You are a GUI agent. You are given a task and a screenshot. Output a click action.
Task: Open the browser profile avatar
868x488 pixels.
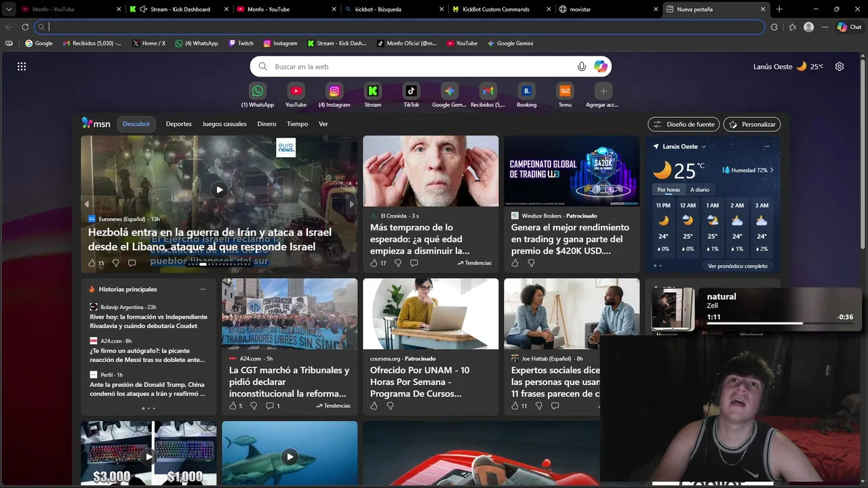[808, 27]
